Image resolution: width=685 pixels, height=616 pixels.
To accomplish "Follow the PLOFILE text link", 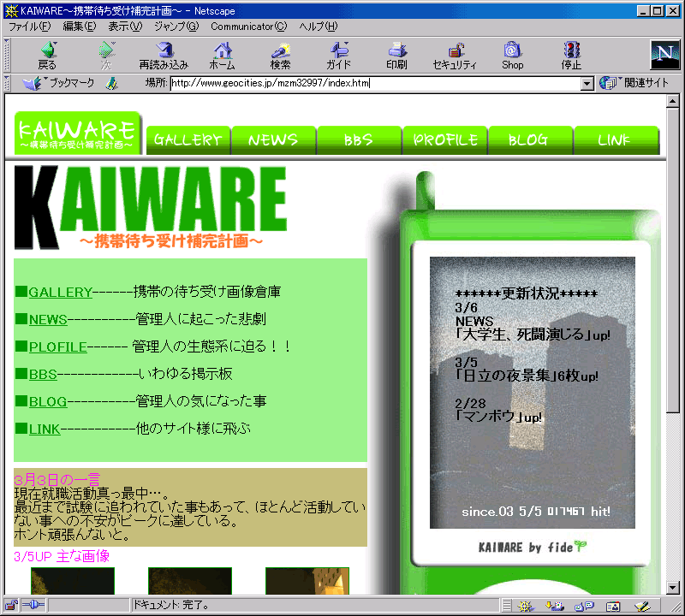I will [x=57, y=346].
